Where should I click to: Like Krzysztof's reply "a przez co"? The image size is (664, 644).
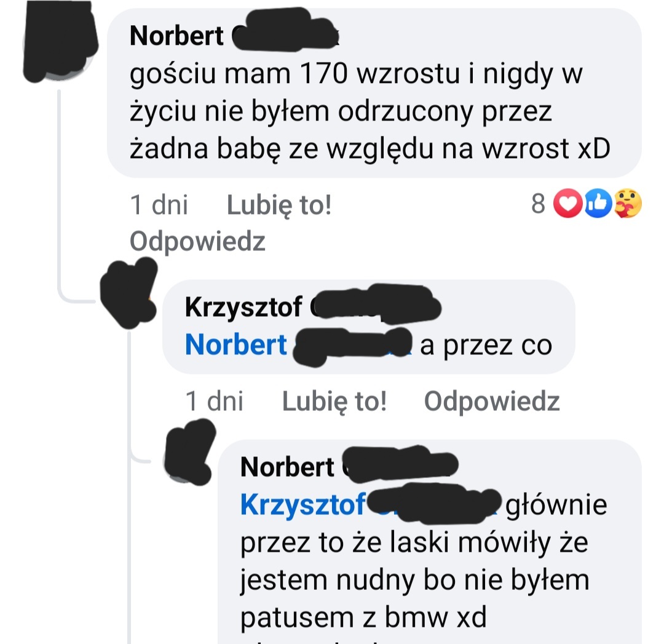(x=334, y=401)
